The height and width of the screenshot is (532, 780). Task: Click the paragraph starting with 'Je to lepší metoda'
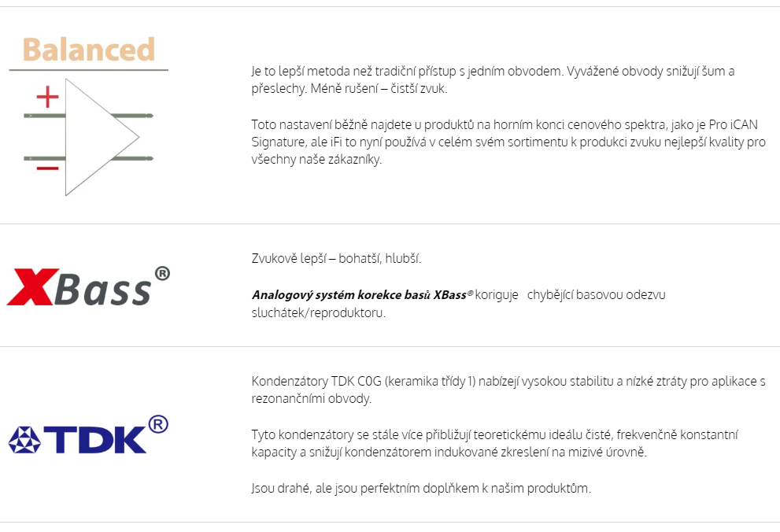493,79
